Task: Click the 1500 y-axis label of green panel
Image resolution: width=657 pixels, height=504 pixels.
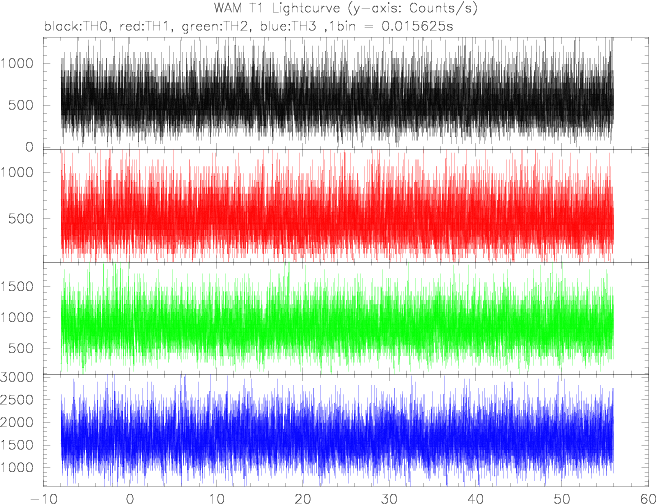Action: coord(17,287)
